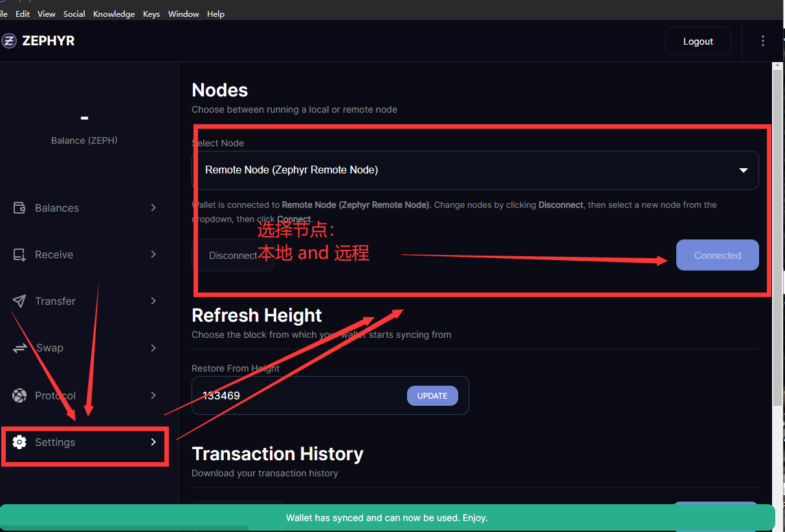
Task: Click the Connected button
Action: coord(718,255)
